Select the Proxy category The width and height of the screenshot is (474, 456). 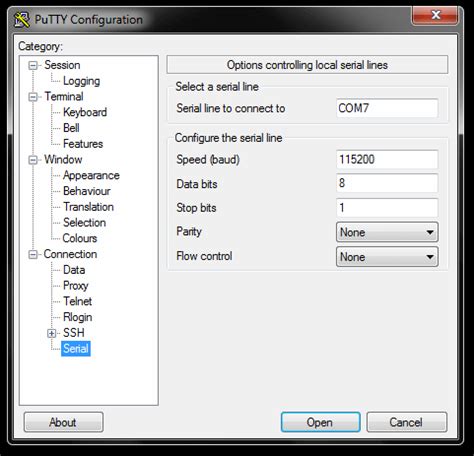point(76,286)
